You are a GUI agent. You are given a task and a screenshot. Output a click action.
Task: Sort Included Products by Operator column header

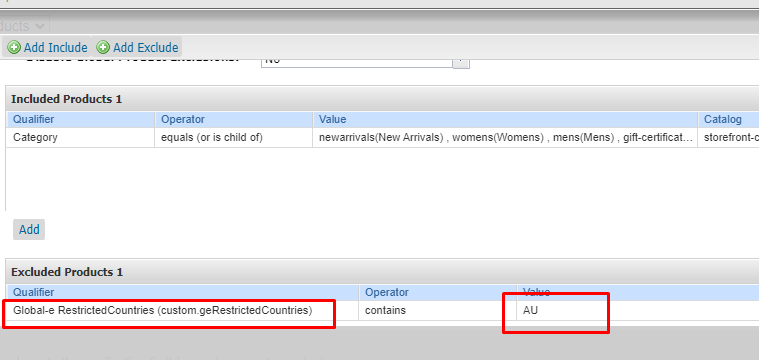[x=234, y=119]
